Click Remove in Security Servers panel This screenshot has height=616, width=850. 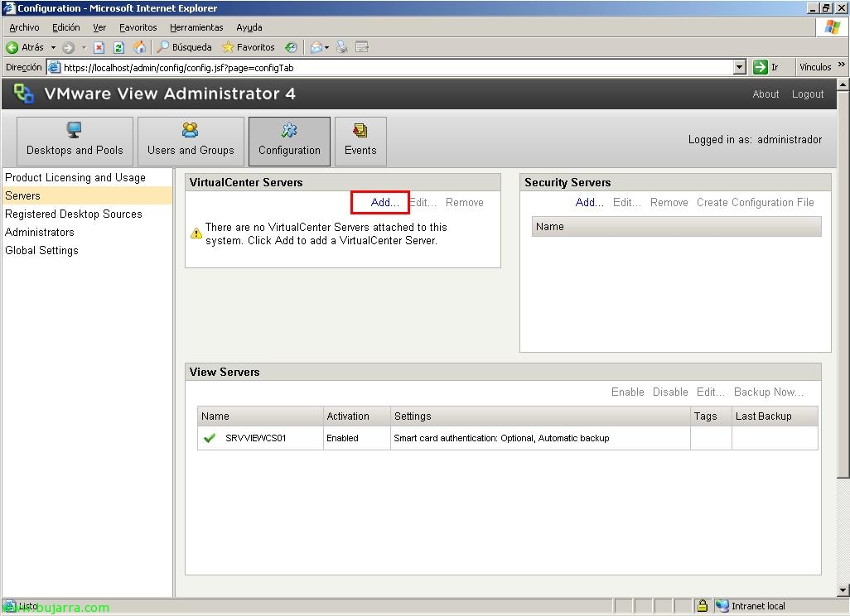click(669, 202)
